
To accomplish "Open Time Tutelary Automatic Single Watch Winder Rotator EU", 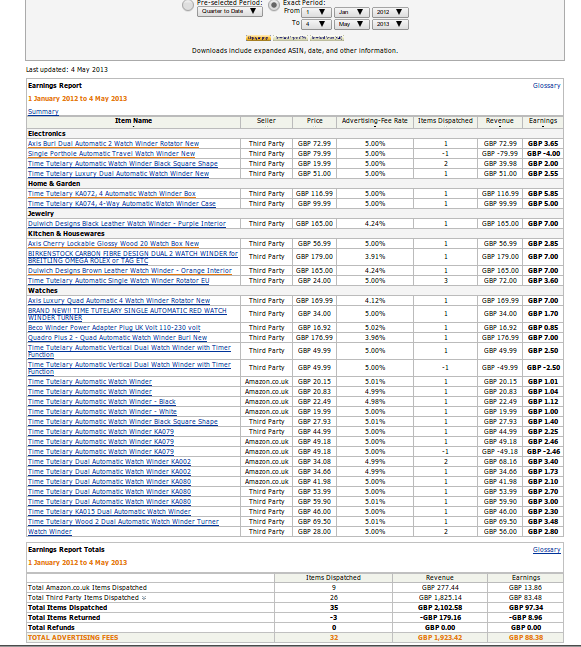I will (118, 281).
